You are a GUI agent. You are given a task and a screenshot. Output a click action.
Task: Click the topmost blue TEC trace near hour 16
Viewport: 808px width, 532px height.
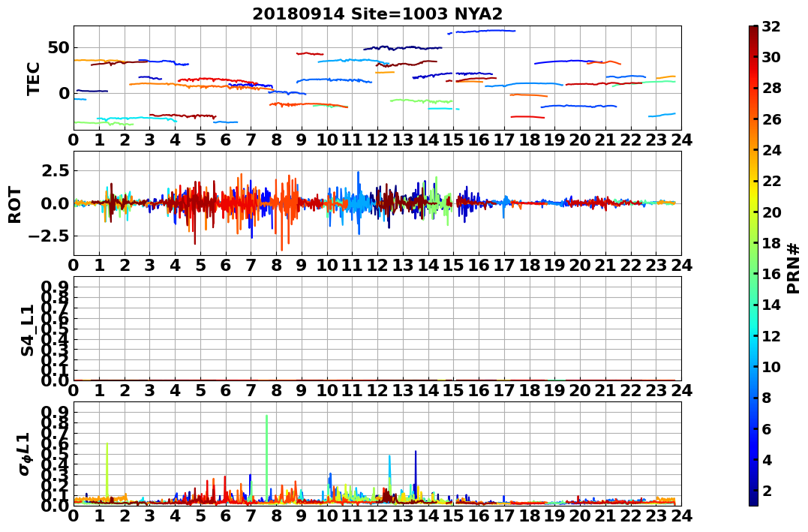485,31
